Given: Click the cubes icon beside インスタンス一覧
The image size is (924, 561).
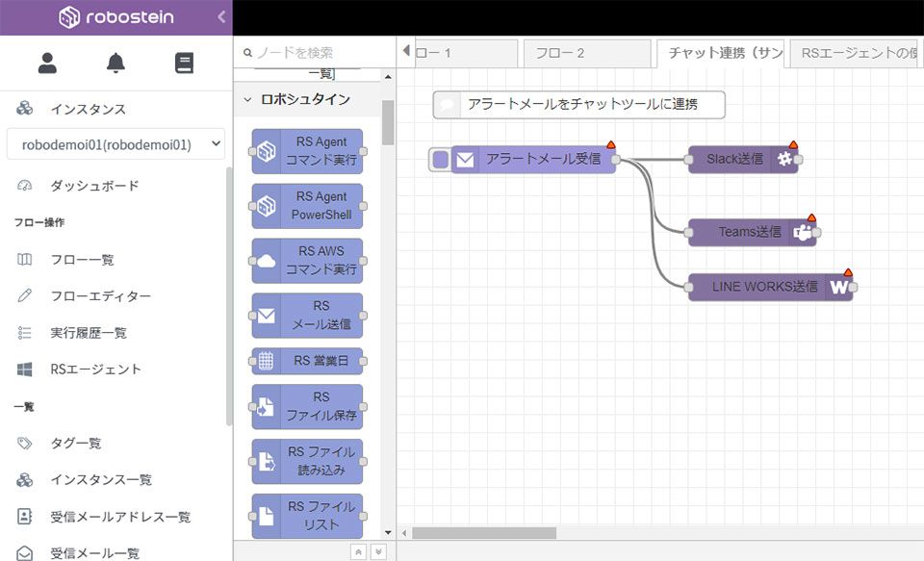Looking at the screenshot, I should [x=24, y=479].
